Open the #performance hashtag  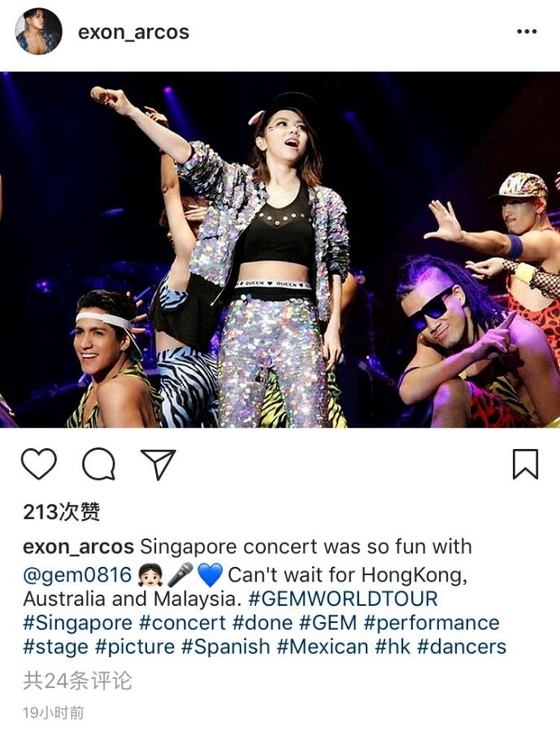click(432, 623)
